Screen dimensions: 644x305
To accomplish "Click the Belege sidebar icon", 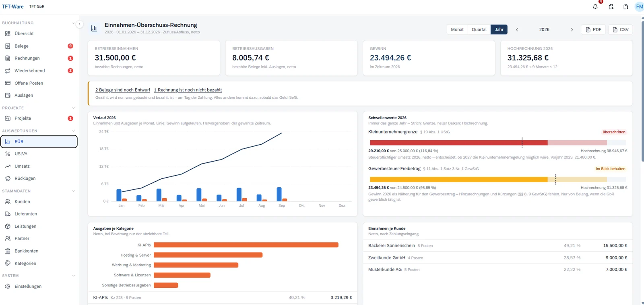I will [8, 46].
